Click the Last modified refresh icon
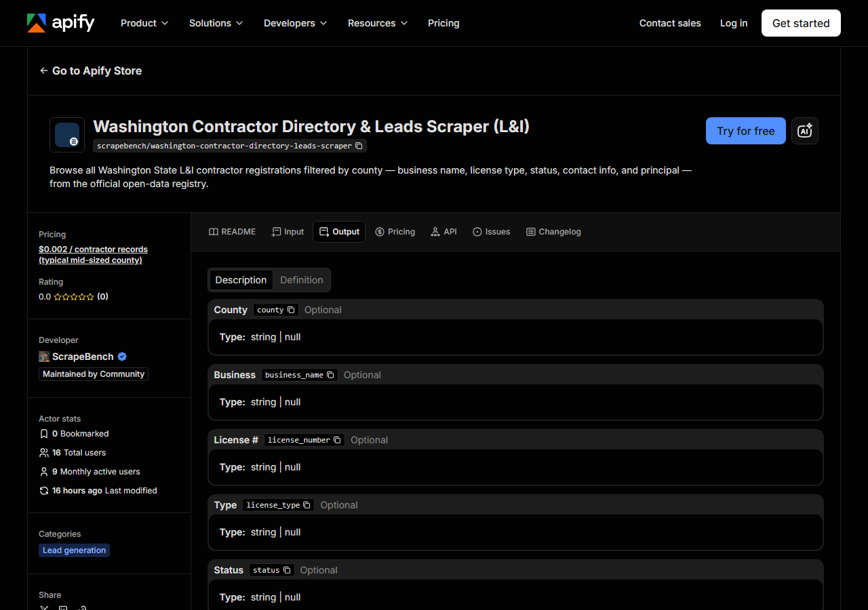 (x=44, y=491)
